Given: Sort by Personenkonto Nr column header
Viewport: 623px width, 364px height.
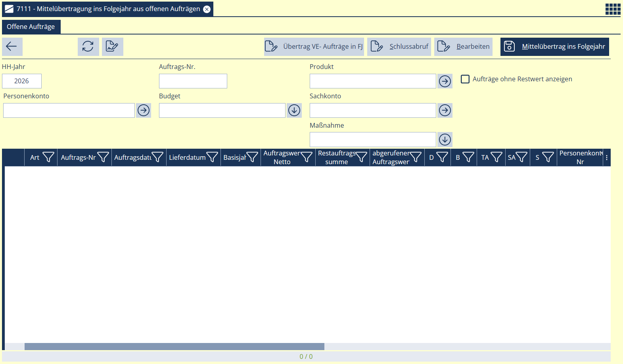Looking at the screenshot, I should coord(580,157).
